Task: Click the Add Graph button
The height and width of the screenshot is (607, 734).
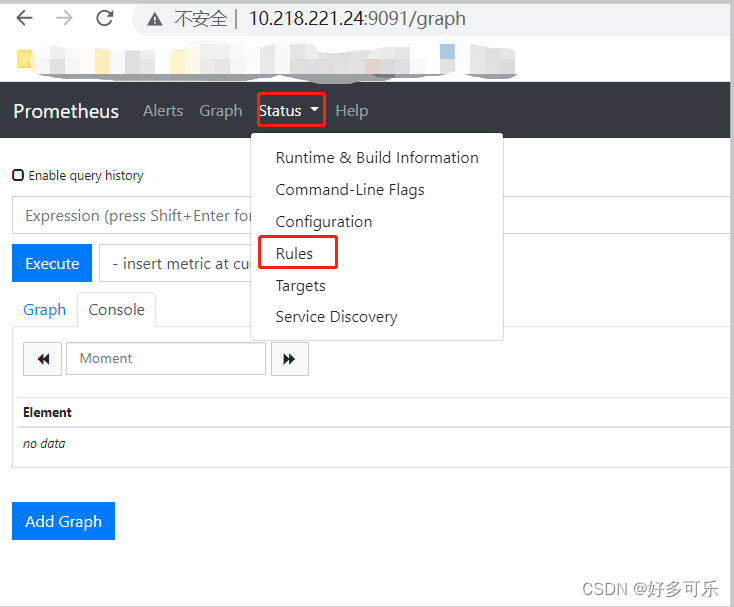Action: (63, 521)
